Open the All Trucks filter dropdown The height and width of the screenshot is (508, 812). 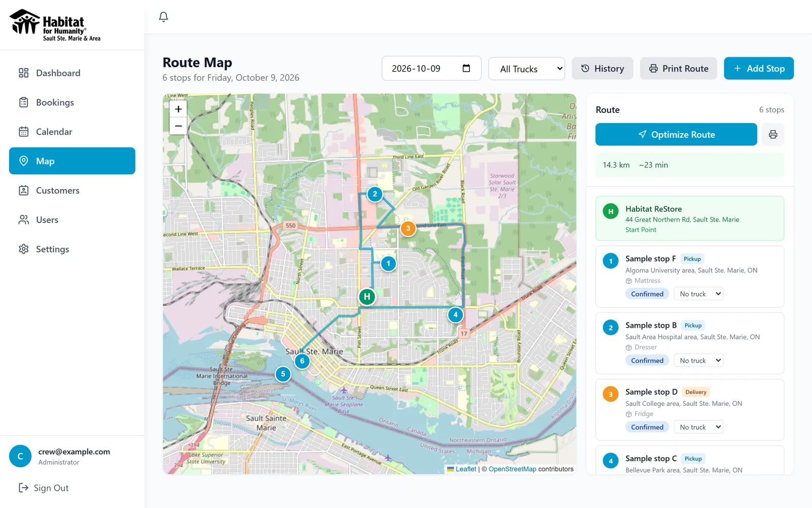[x=526, y=69]
